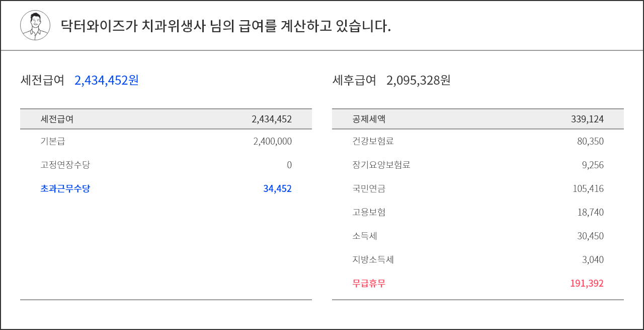Image resolution: width=644 pixels, height=330 pixels.
Task: Click the Doctor Wise avatar icon
Action: pos(35,25)
